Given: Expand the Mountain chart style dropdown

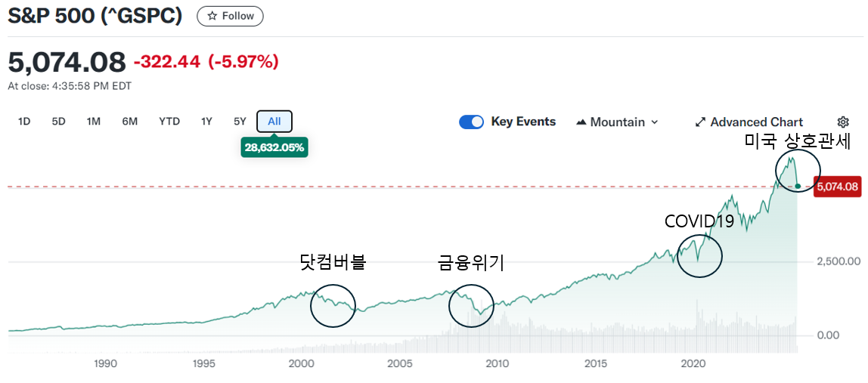Looking at the screenshot, I should point(655,122).
